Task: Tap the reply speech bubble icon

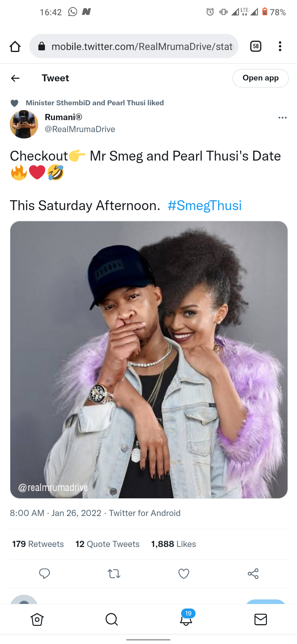Action: coord(45,573)
